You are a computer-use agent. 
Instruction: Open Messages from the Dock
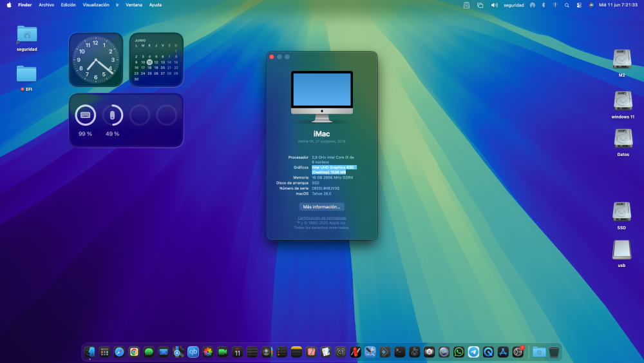[x=149, y=352]
